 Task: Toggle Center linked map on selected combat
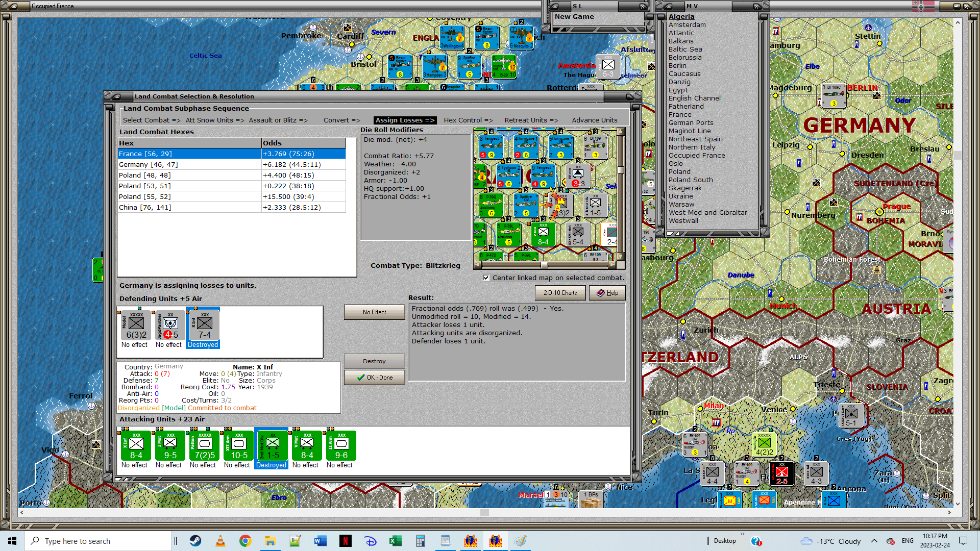point(486,278)
